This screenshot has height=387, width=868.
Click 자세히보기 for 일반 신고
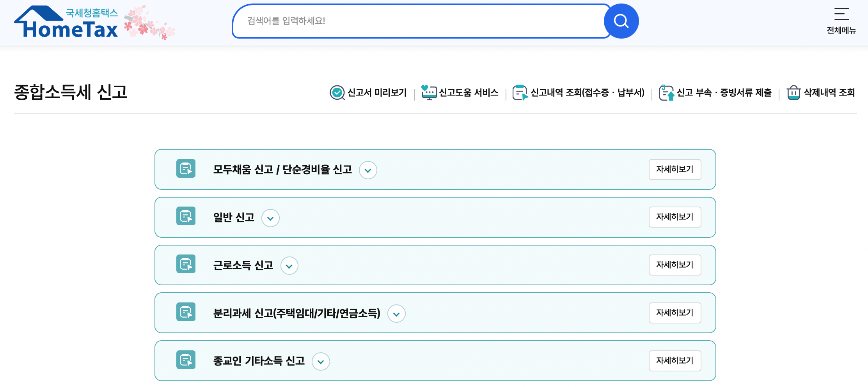tap(675, 217)
